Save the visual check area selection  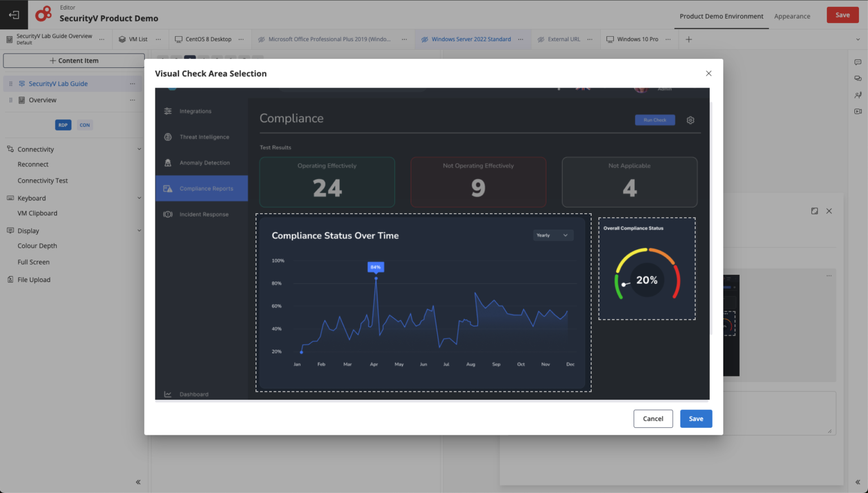coord(696,419)
